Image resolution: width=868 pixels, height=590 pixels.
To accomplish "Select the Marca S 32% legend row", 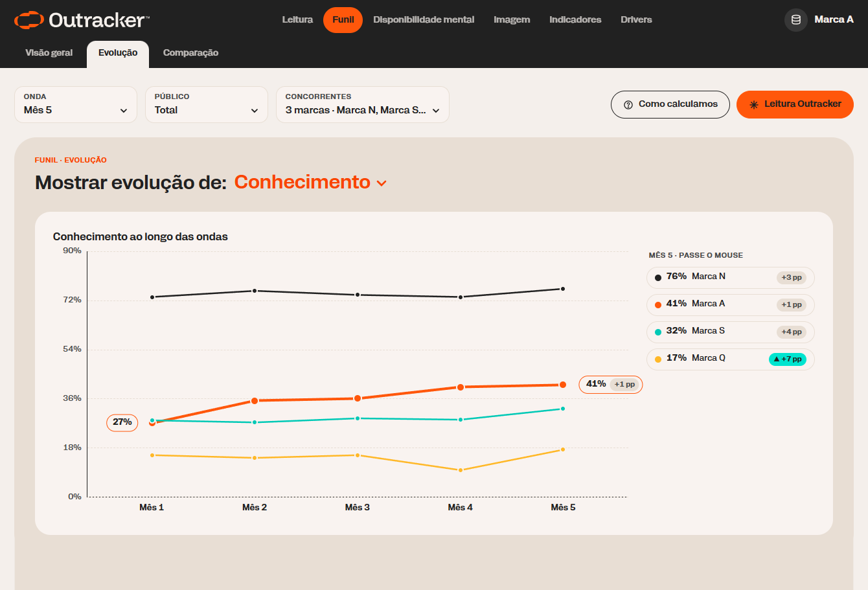I will pos(730,332).
